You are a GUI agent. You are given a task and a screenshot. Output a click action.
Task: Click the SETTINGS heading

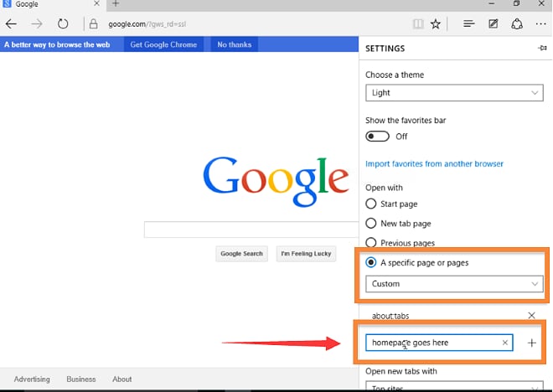pos(385,49)
